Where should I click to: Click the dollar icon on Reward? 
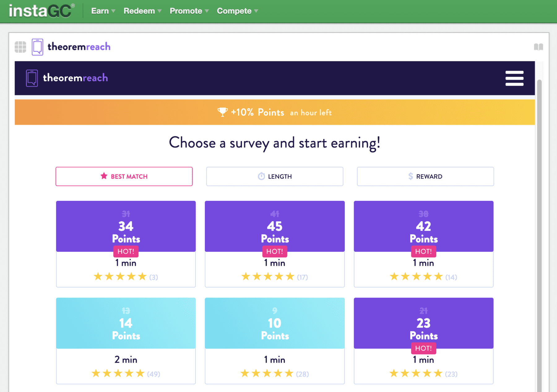pos(411,176)
